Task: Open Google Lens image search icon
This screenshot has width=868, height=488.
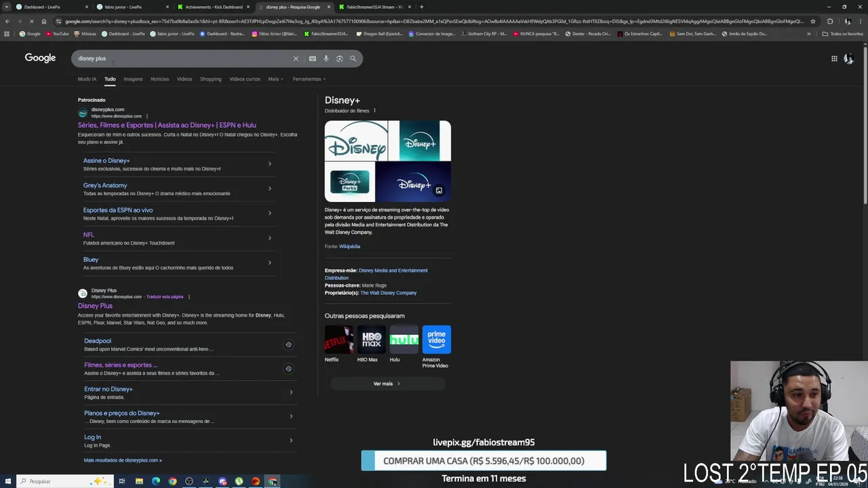Action: pos(340,58)
